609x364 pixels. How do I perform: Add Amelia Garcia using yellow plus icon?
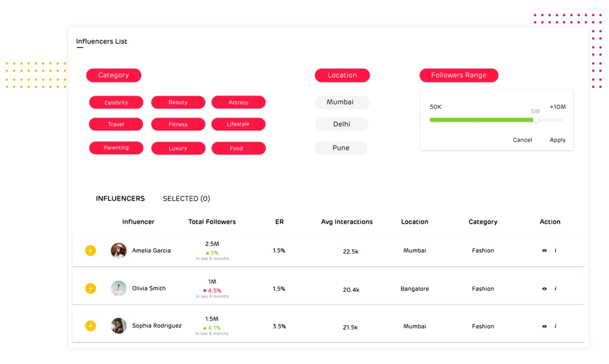tap(90, 250)
